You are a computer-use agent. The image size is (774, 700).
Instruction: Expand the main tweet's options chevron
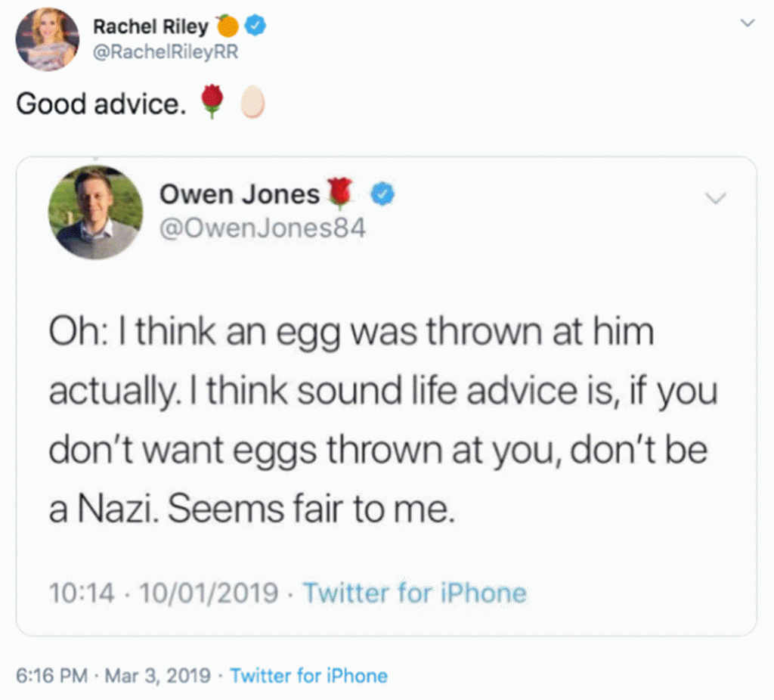[747, 24]
